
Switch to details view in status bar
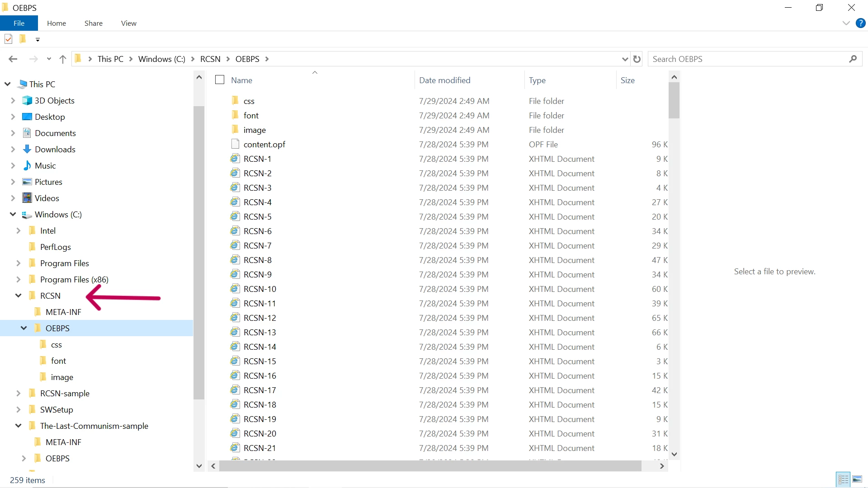(x=843, y=479)
